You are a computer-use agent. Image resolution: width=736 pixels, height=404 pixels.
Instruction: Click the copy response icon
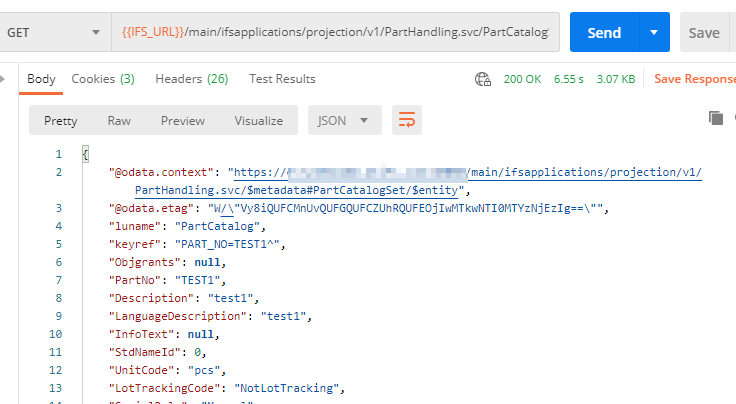[715, 118]
